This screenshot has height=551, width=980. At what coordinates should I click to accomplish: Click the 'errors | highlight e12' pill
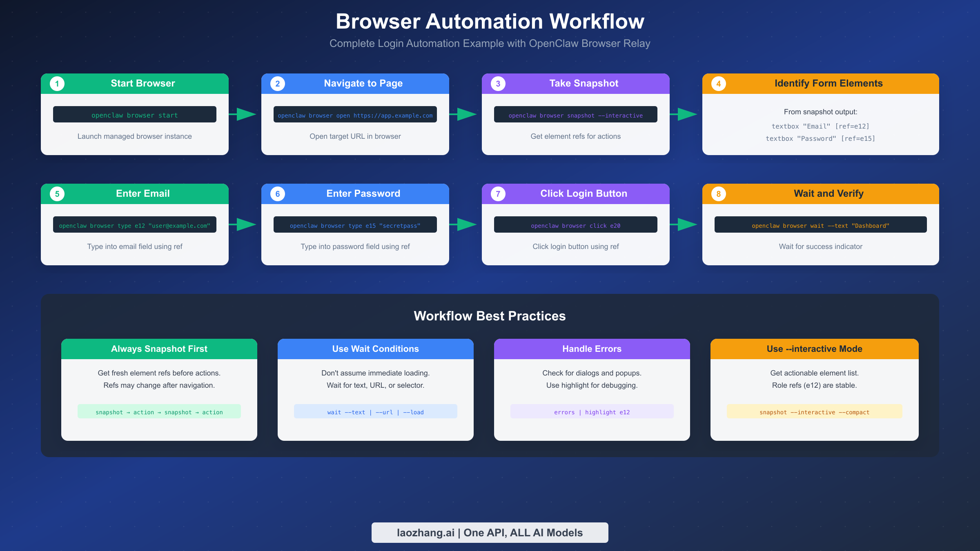592,412
